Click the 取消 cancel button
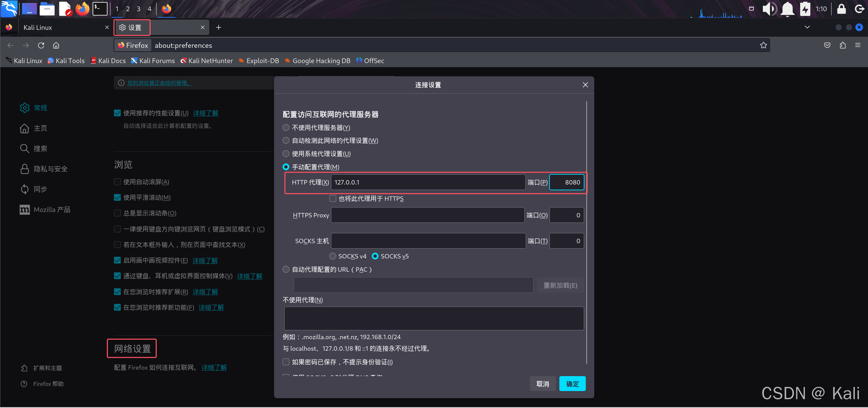The width and height of the screenshot is (868, 408). point(542,384)
